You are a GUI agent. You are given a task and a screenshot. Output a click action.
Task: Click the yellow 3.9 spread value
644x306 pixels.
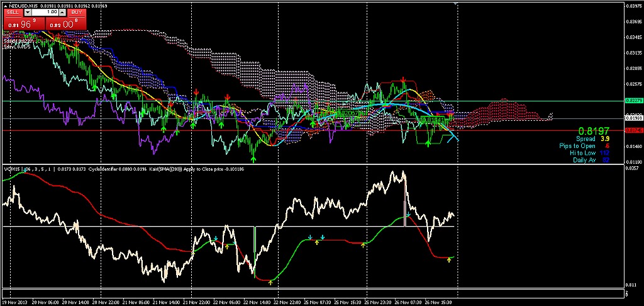click(x=605, y=139)
